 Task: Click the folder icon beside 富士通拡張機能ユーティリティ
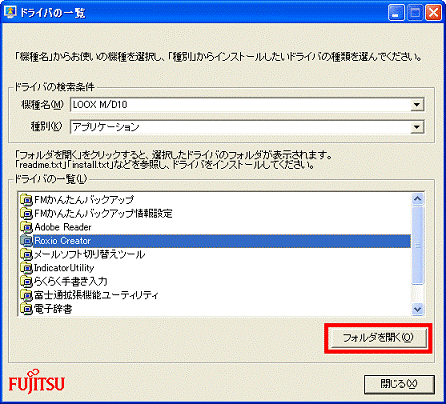coord(26,295)
